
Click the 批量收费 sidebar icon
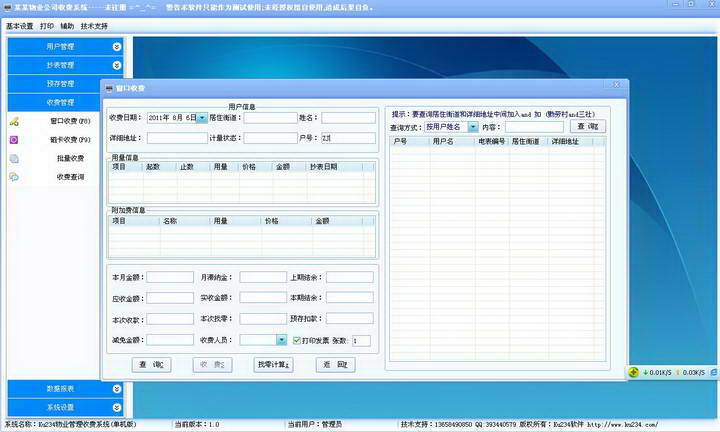click(14, 158)
